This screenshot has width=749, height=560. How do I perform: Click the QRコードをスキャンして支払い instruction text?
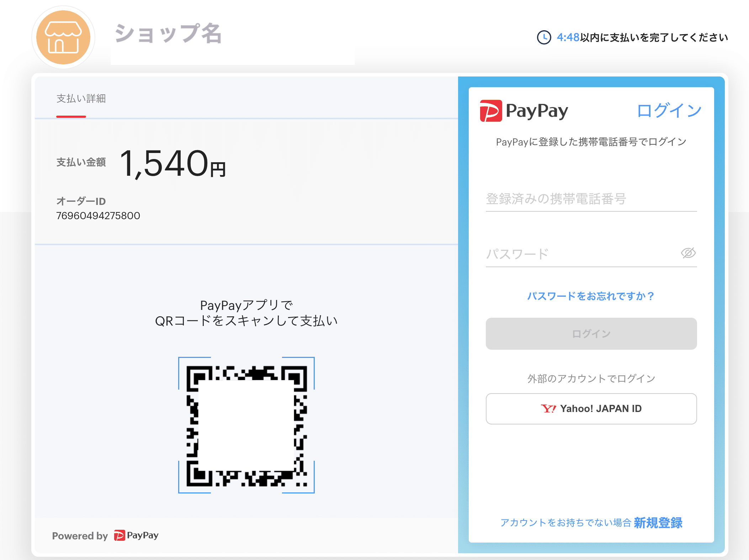pyautogui.click(x=246, y=321)
